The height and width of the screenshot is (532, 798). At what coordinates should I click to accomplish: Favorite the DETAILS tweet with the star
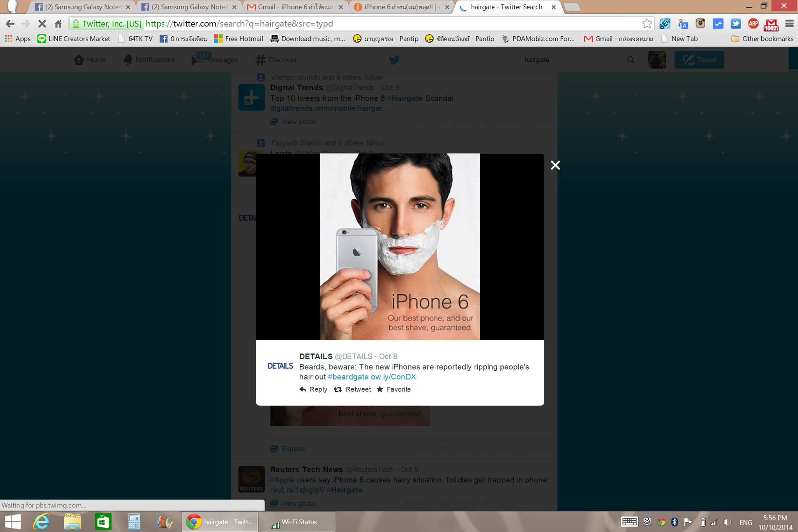[x=380, y=389]
